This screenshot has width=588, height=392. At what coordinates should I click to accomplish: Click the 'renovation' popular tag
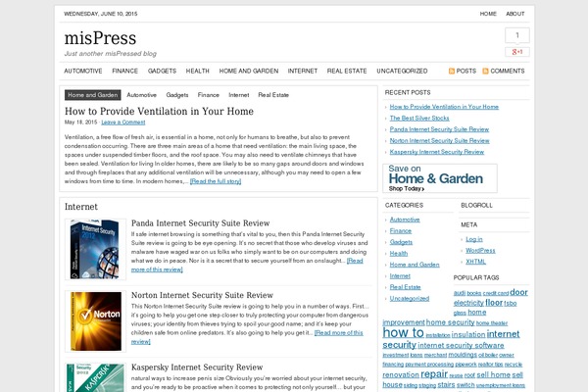(401, 374)
